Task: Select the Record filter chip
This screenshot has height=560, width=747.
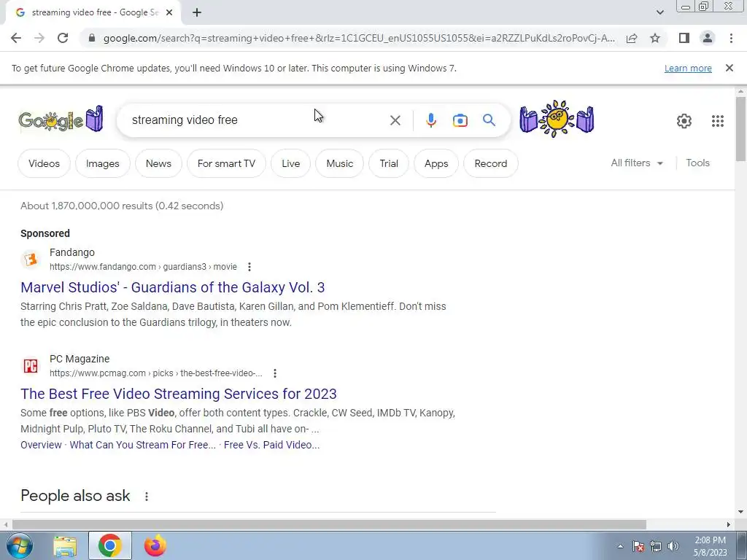Action: tap(491, 163)
